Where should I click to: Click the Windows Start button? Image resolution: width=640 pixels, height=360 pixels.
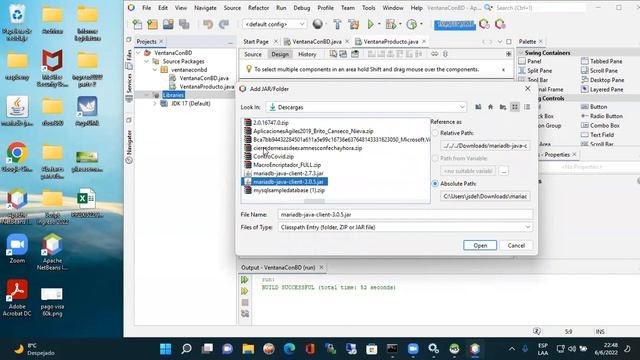pyautogui.click(x=166, y=349)
